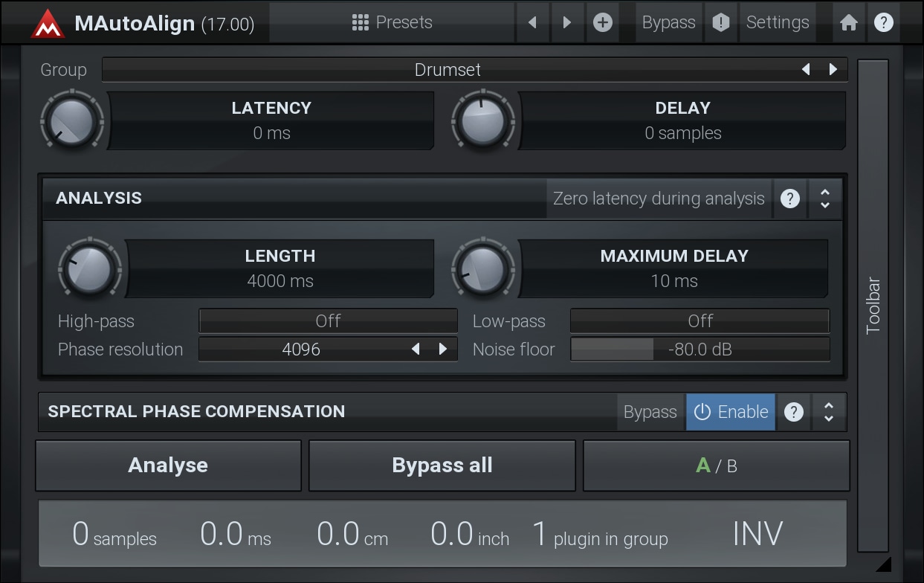Viewport: 924px width, 583px height.
Task: Click the hexagon warning icon beside Bypass
Action: pyautogui.click(x=720, y=23)
